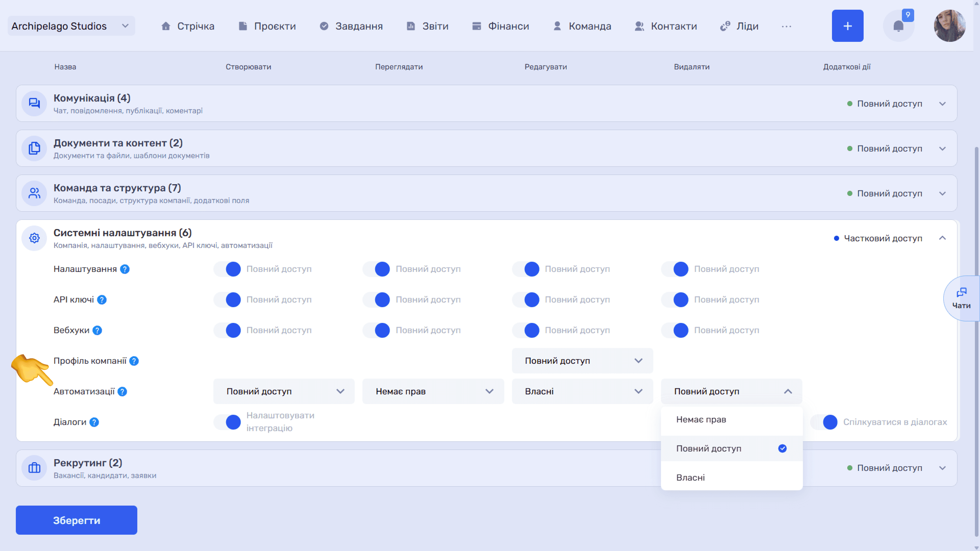Open the three-dots more navigation menu
This screenshot has height=551, width=980.
point(786,26)
